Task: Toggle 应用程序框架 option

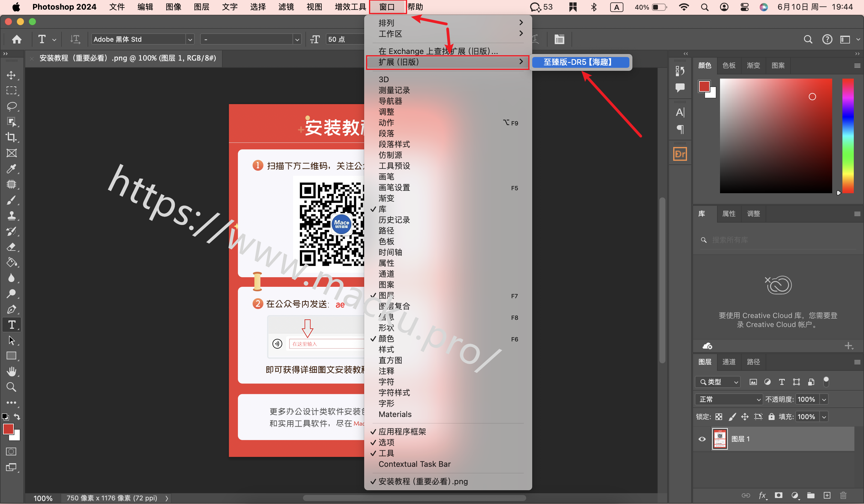Action: tap(448, 432)
